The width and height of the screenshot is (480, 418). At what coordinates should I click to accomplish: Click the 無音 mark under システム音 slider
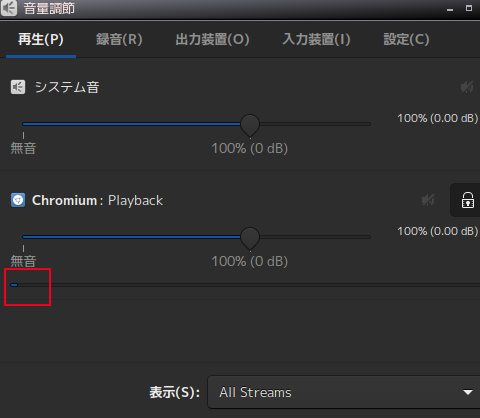(x=23, y=148)
